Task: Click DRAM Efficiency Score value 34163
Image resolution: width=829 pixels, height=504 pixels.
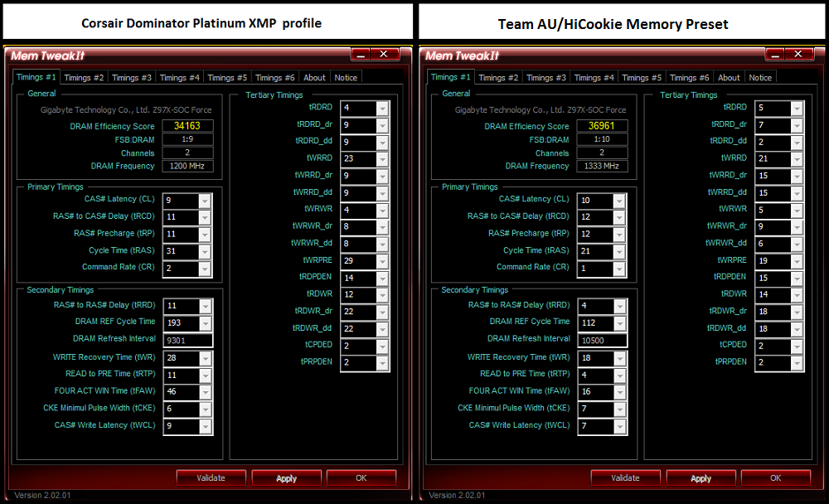Action: coord(187,126)
